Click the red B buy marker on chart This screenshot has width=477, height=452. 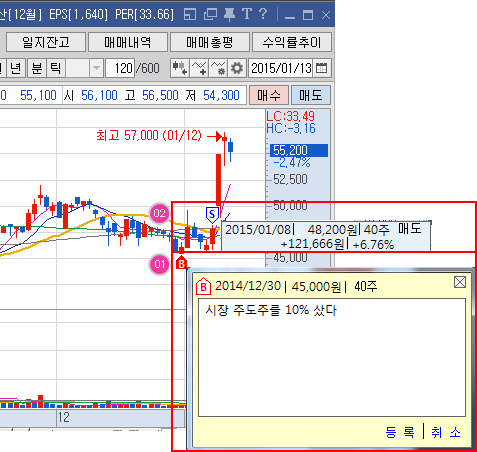pyautogui.click(x=181, y=263)
